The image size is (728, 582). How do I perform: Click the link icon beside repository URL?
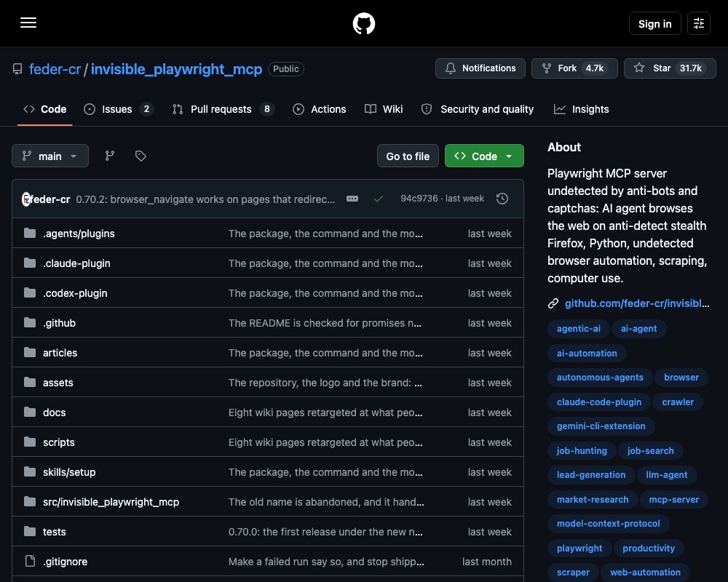pos(553,303)
